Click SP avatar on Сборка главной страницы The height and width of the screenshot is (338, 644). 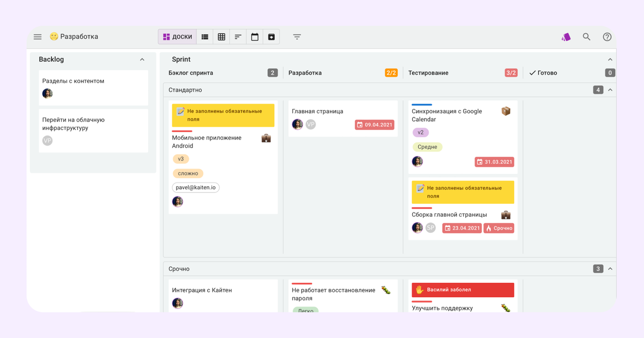point(430,228)
